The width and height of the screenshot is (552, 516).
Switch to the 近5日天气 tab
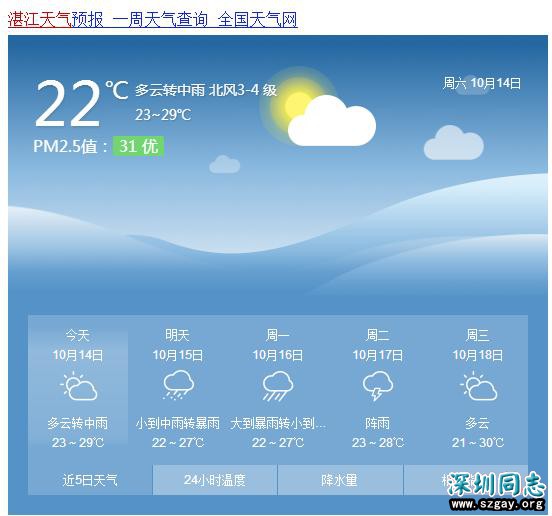(x=90, y=480)
